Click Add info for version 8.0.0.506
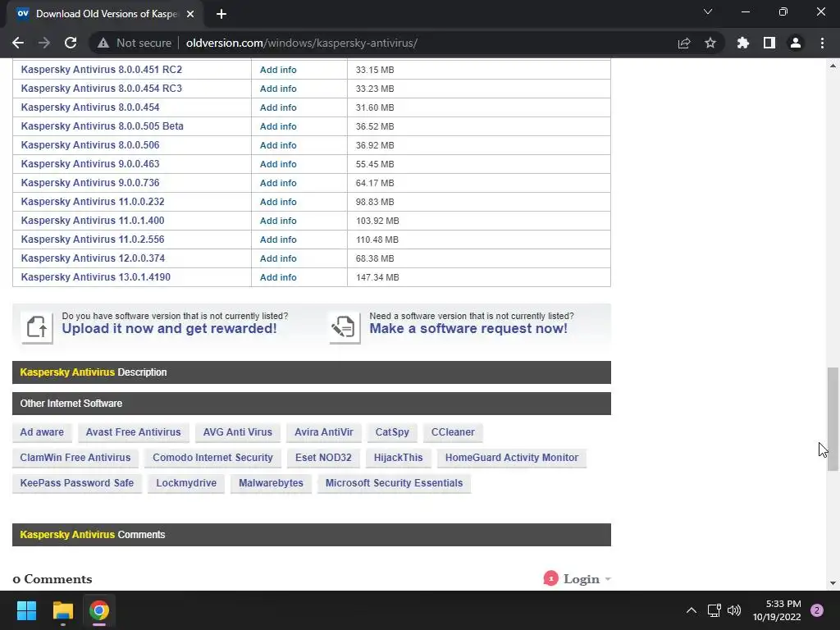Screen dimensions: 840x630 pyautogui.click(x=278, y=145)
